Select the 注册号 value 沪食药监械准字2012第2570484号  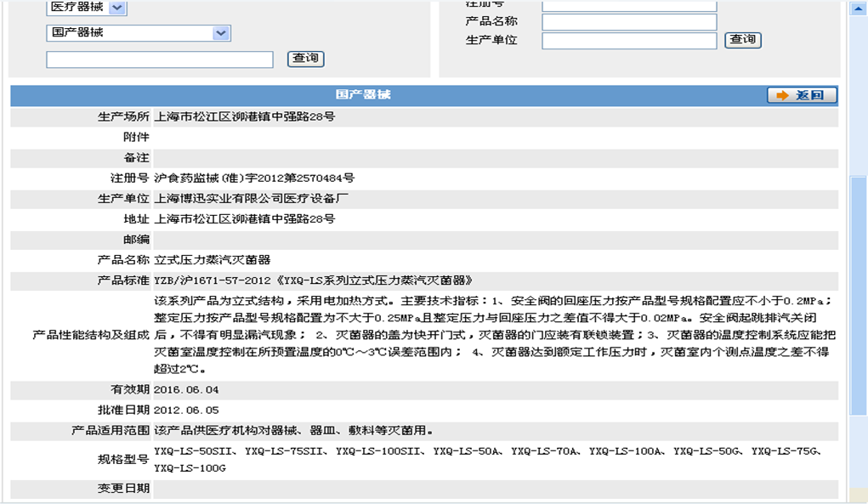coord(255,178)
